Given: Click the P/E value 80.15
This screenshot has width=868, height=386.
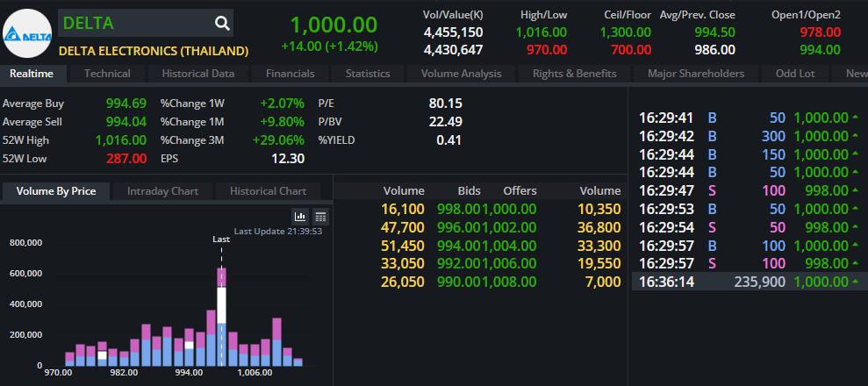Looking at the screenshot, I should (x=445, y=104).
